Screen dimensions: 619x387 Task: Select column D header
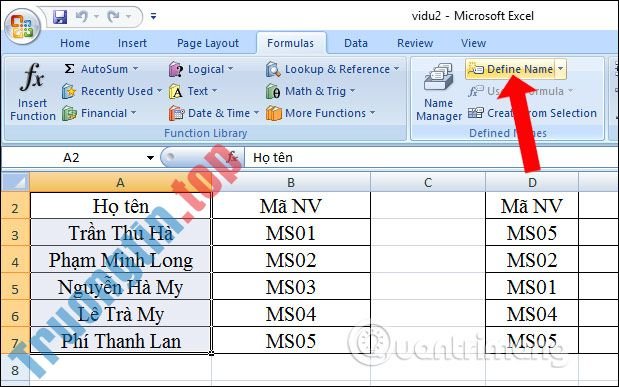click(532, 182)
